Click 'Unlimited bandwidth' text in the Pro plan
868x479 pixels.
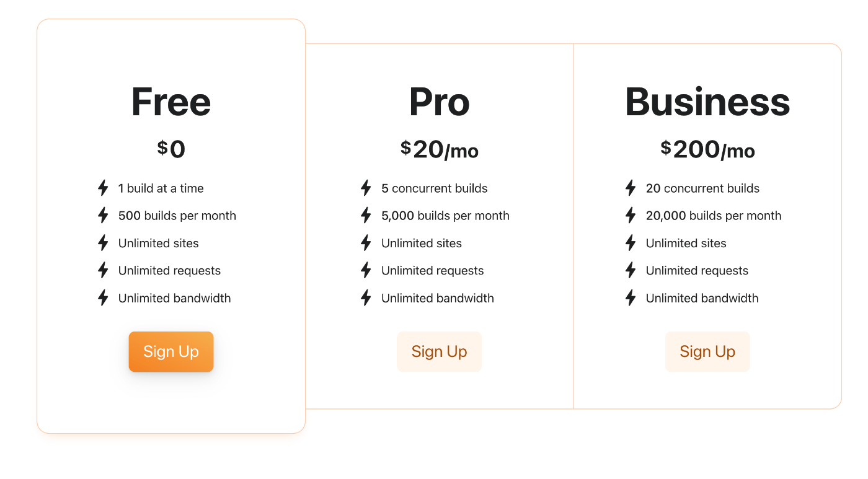pyautogui.click(x=437, y=297)
